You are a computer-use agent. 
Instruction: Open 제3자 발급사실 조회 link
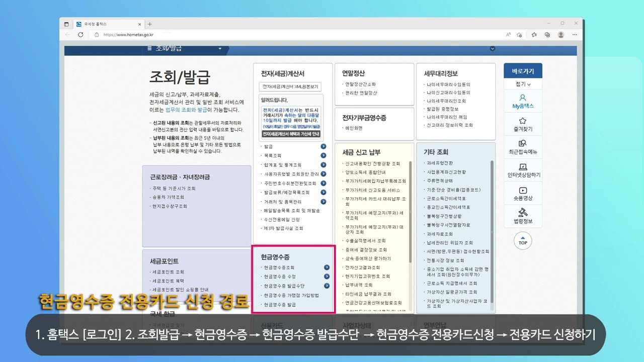[283, 228]
